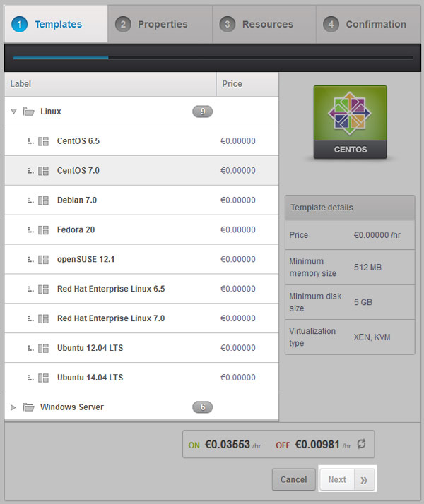This screenshot has height=504, width=424.
Task: Collapse the Linux folder triangle
Action: pyautogui.click(x=13, y=112)
